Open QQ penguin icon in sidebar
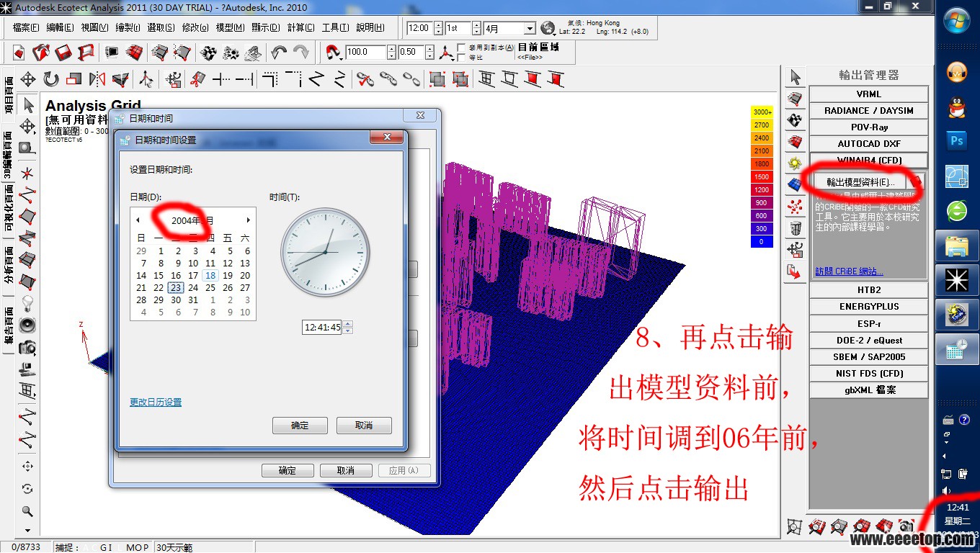Image resolution: width=980 pixels, height=553 pixels. [957, 107]
